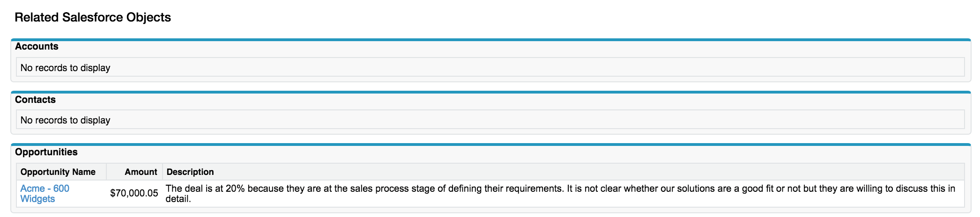Click the blue bar atop the Accounts panel

point(490,40)
